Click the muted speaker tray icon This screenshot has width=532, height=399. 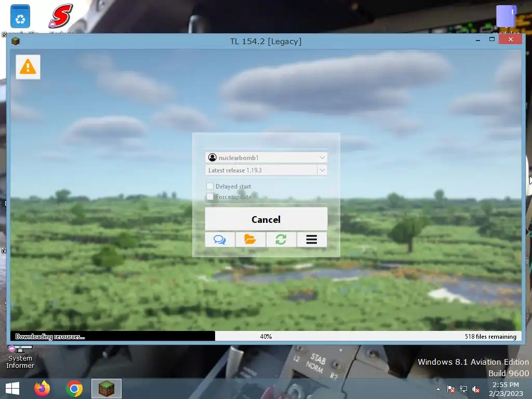pos(476,389)
